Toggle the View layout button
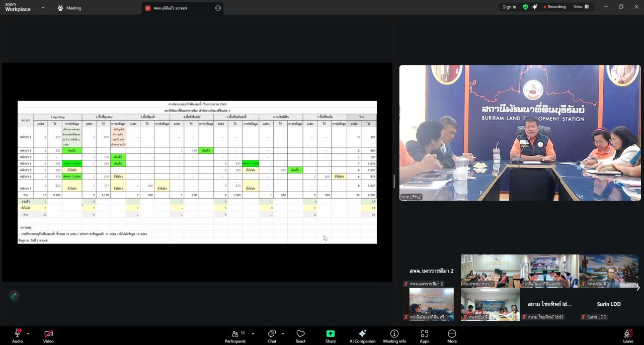The height and width of the screenshot is (345, 644). (581, 7)
